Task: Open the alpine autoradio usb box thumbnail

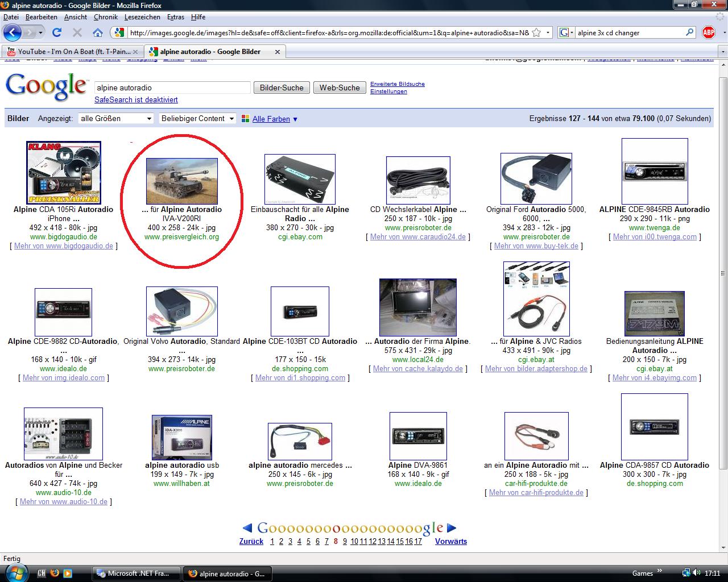Action: point(182,437)
